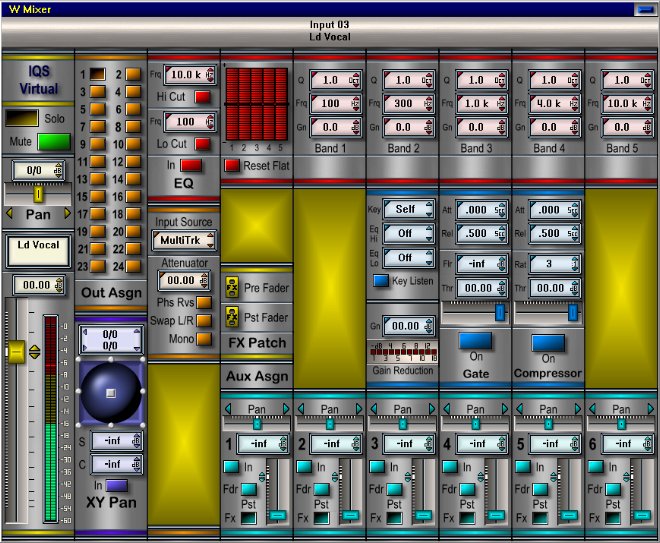This screenshot has height=543, width=660.
Task: Click the Pst Fader FX patch icon
Action: click(232, 318)
